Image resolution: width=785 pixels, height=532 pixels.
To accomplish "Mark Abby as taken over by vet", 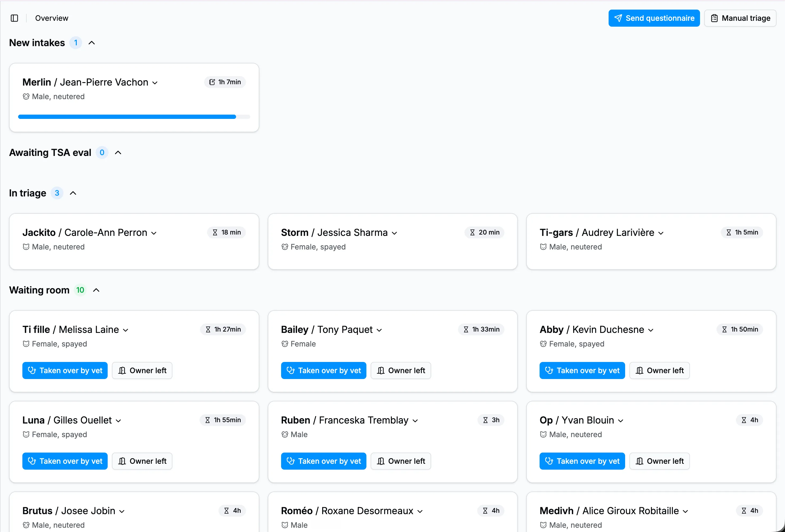I will pyautogui.click(x=582, y=370).
